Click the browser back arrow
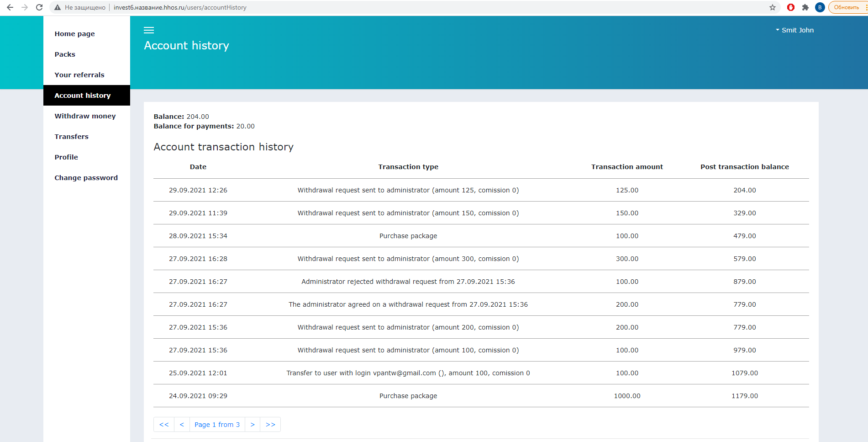 [x=10, y=7]
